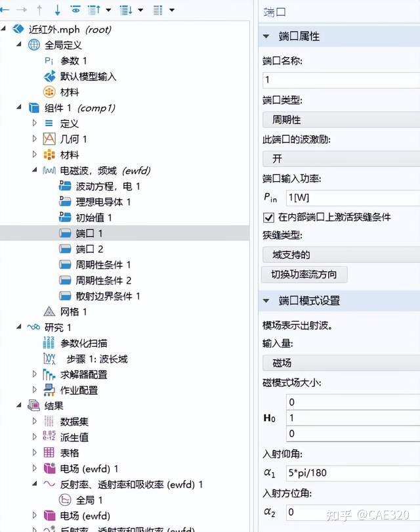Screen dimensions: 420x532
Task: Select the 几何 1 geometry node icon
Action: click(49, 139)
